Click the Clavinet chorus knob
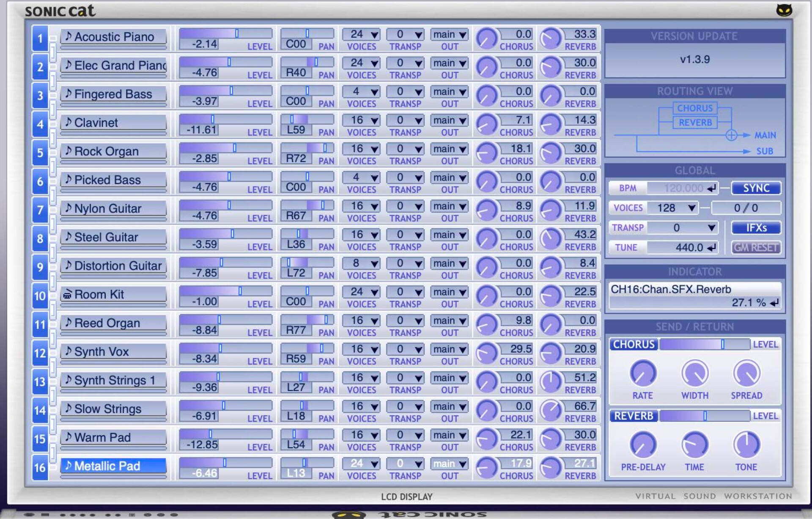Screen dimensions: 812x519 coord(486,125)
